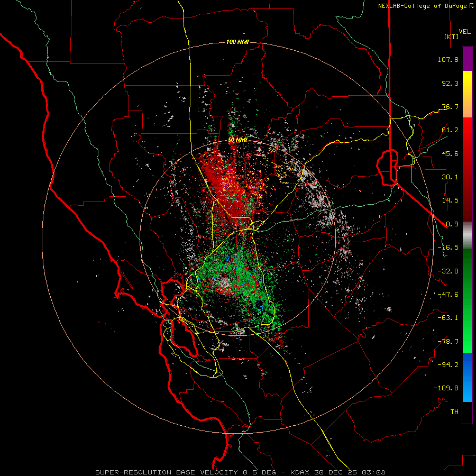
Task: Click the 45.6 legend value
Action: [450, 153]
